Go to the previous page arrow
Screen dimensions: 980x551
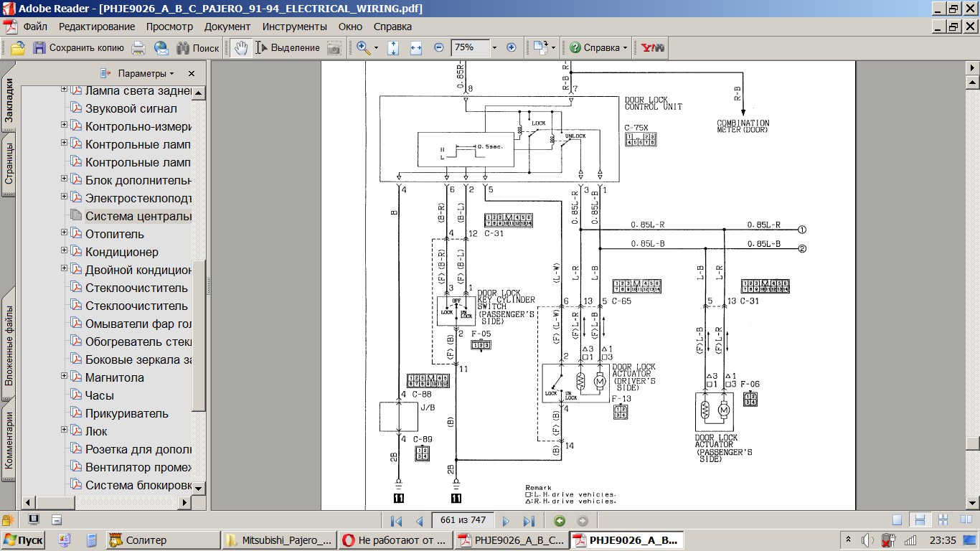[x=420, y=521]
